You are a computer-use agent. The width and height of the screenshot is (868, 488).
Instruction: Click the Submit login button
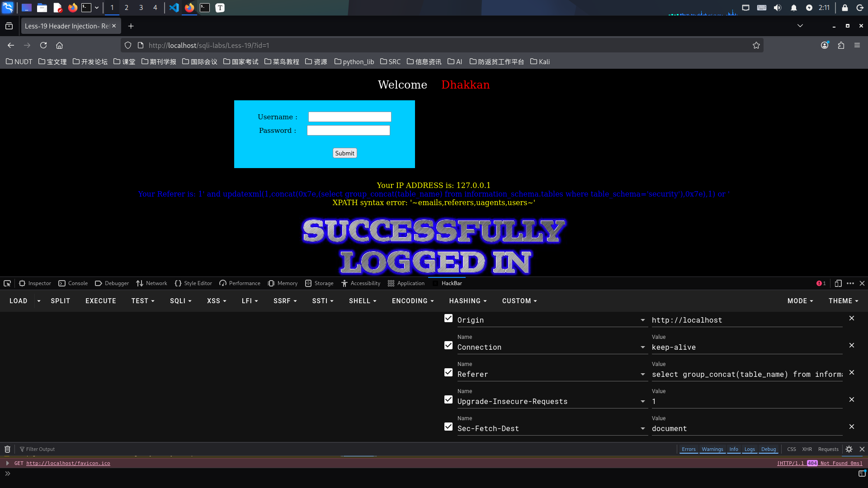click(x=344, y=153)
